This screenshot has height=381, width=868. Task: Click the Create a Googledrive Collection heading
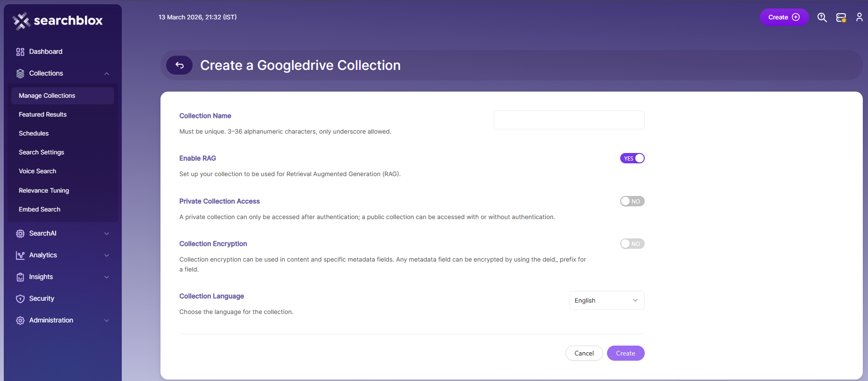(300, 65)
